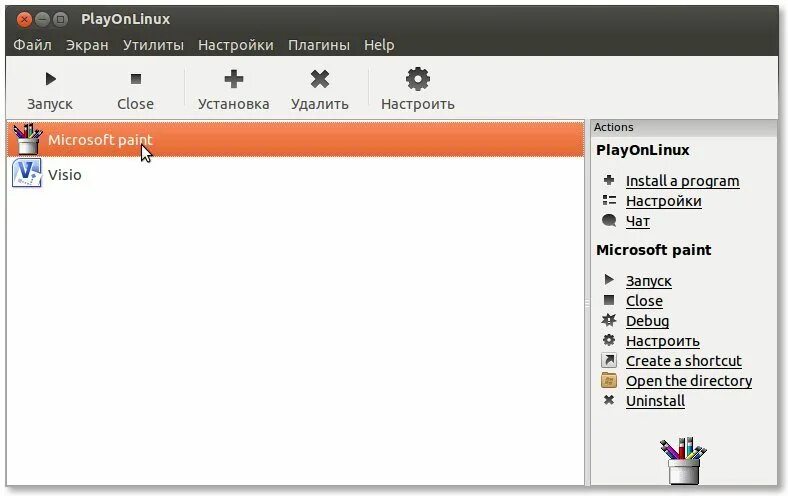Click the Установка plus icon in toolbar
Screen dimensions: 788x496
pos(234,79)
